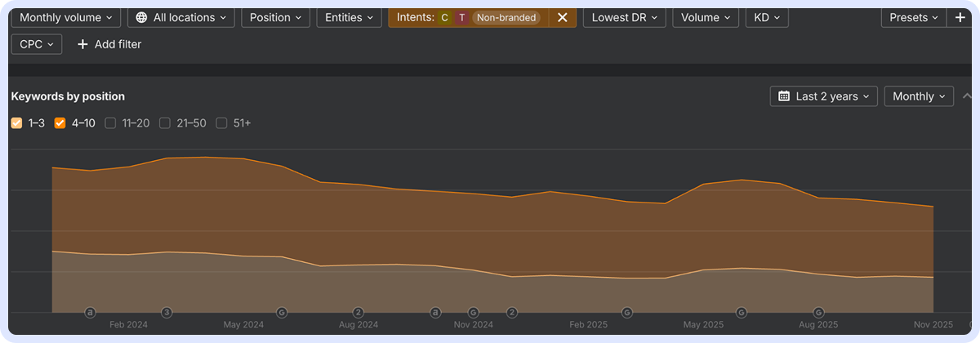Click the C intent badge
Screen dimensions: 980x343
point(444,17)
